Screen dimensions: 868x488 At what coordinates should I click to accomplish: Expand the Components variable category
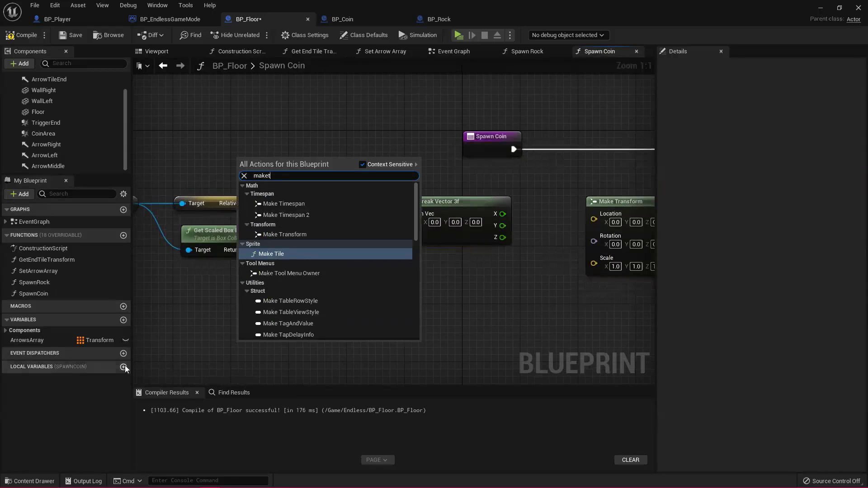(5, 330)
